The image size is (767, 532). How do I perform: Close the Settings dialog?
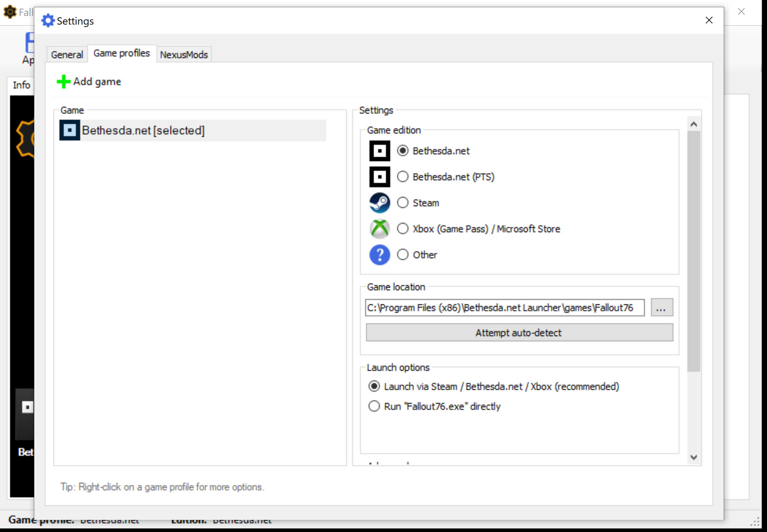point(709,20)
